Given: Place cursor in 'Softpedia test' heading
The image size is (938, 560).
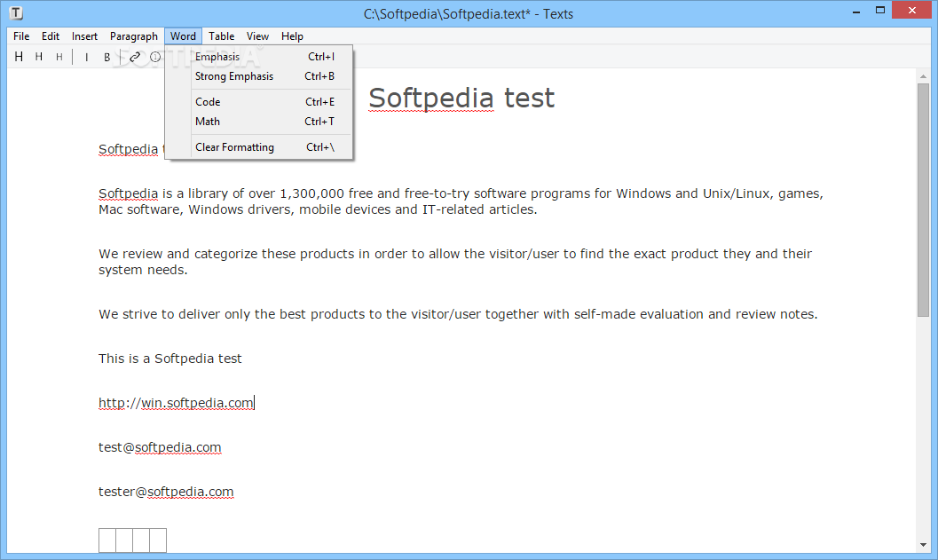Looking at the screenshot, I should (461, 99).
